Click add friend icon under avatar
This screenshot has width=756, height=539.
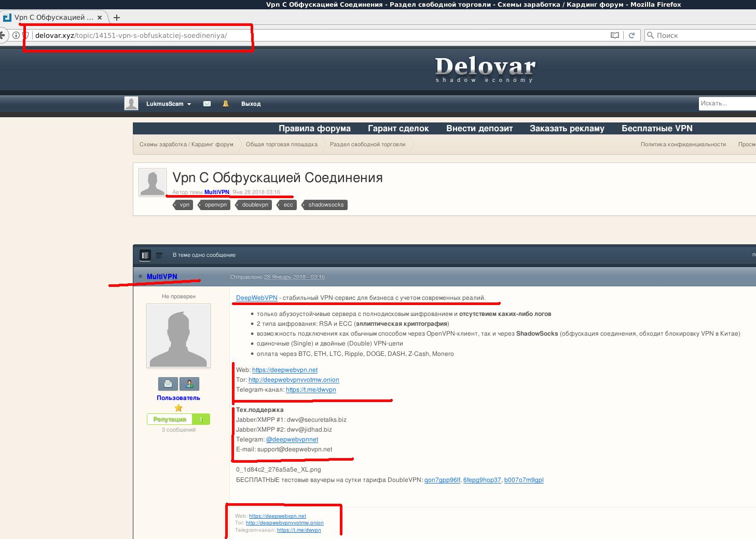click(x=189, y=384)
